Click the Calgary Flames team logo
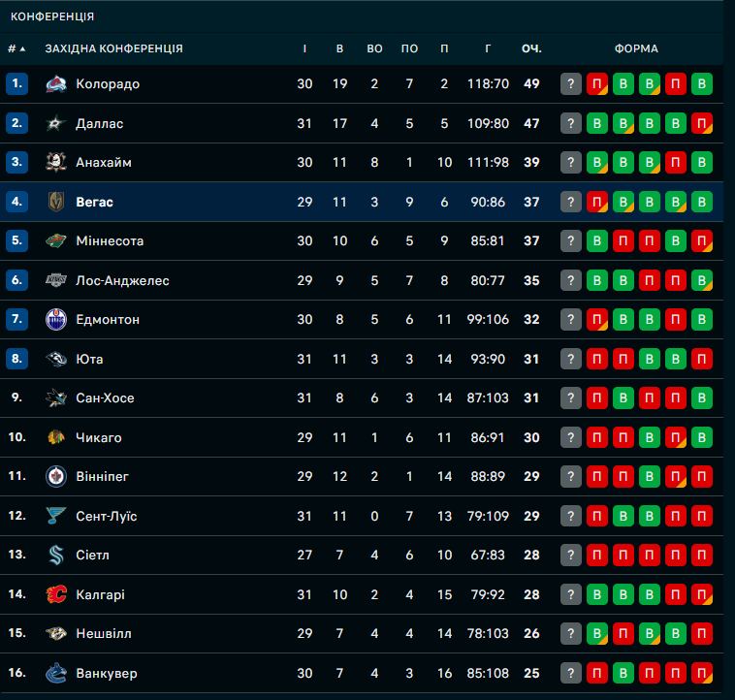Screen dimensions: 735x700 56,594
